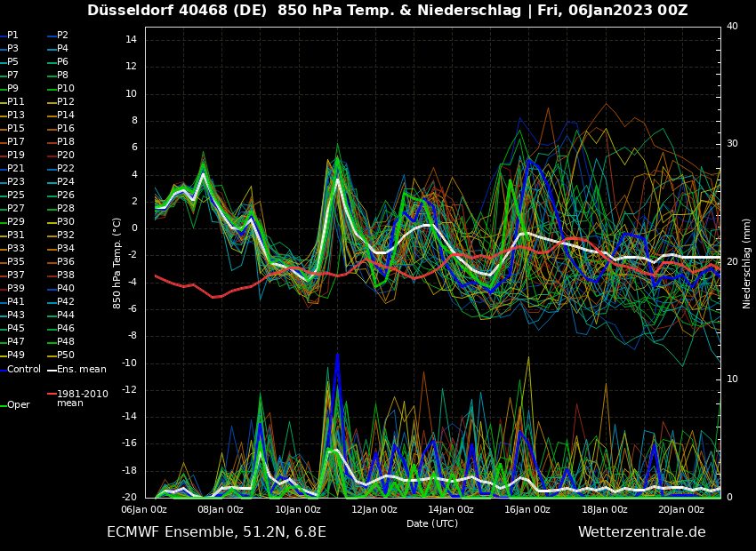Screen dimensions: 756x551
Task: Click the 850 hPa Temp. (°C) axis label
Action: coord(117,262)
